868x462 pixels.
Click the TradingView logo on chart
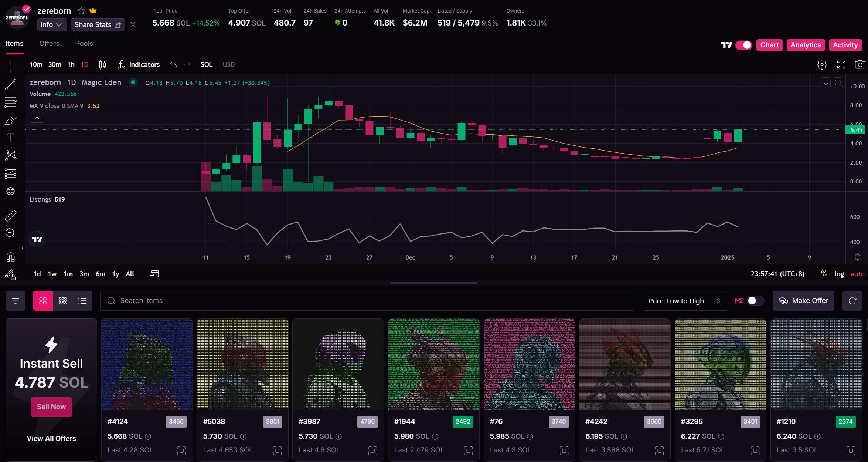[x=37, y=239]
